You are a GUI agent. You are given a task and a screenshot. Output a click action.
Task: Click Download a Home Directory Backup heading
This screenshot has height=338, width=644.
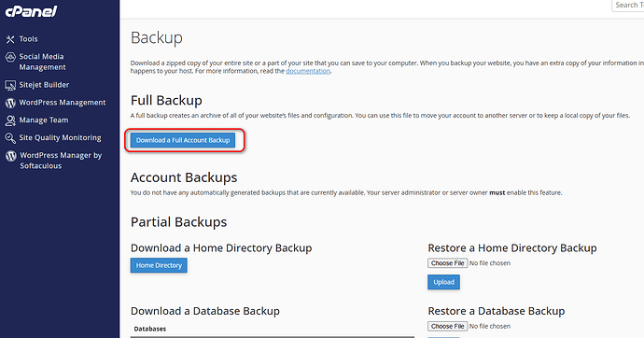[221, 248]
